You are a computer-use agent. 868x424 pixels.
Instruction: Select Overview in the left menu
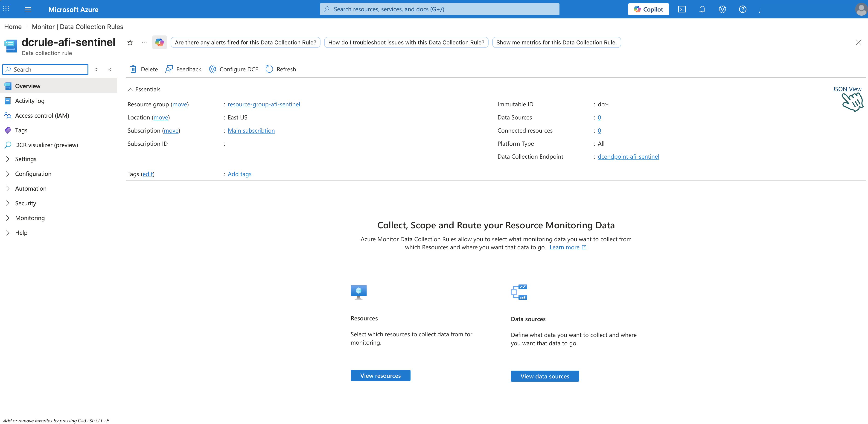tap(59, 86)
